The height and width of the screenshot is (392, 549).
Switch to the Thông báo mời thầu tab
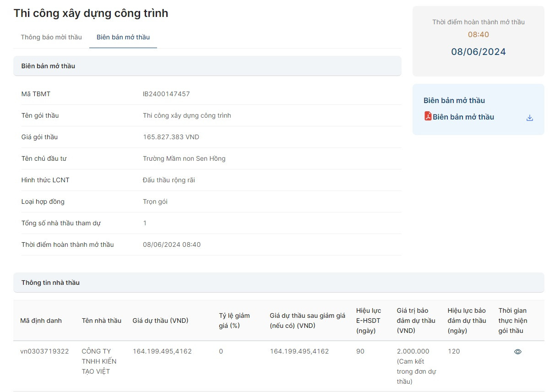(x=51, y=37)
